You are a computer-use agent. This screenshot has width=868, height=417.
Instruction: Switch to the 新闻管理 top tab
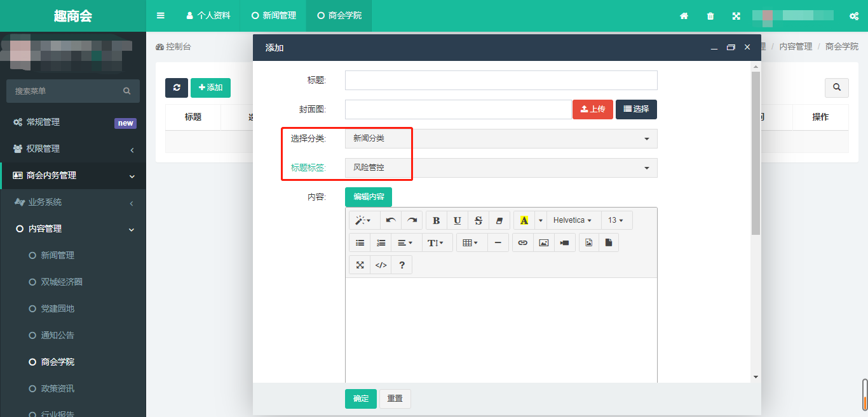274,15
